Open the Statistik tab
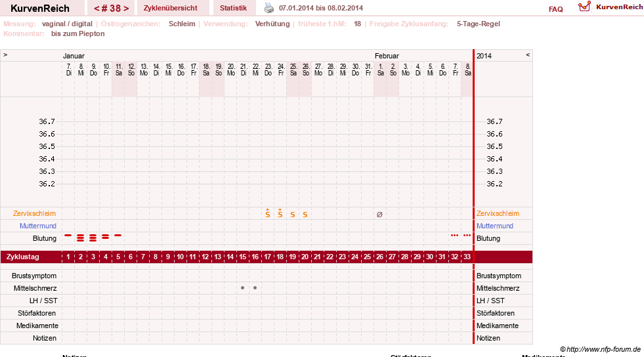644x357 pixels. point(233,8)
